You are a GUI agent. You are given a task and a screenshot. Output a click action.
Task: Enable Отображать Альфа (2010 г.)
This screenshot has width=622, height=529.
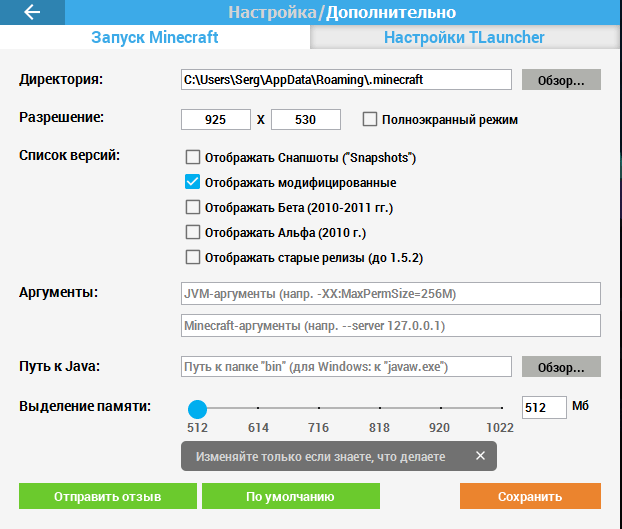[x=193, y=232]
